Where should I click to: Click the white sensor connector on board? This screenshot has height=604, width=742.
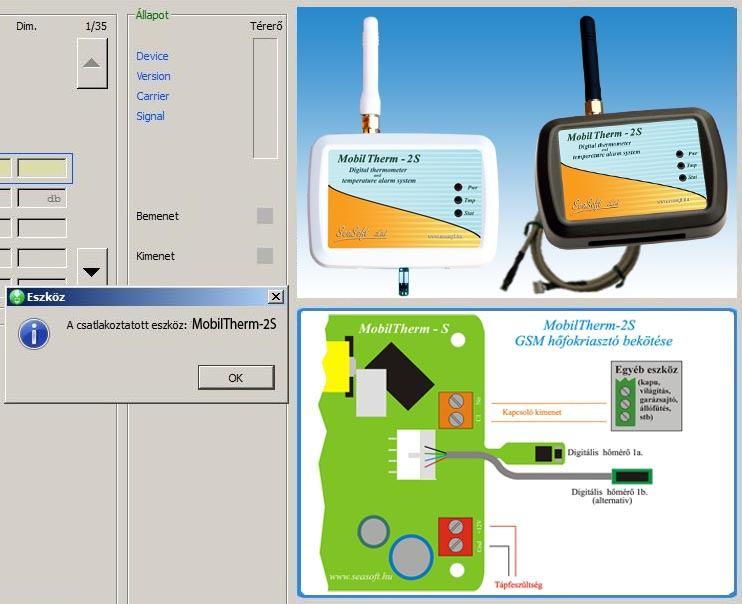(x=416, y=455)
